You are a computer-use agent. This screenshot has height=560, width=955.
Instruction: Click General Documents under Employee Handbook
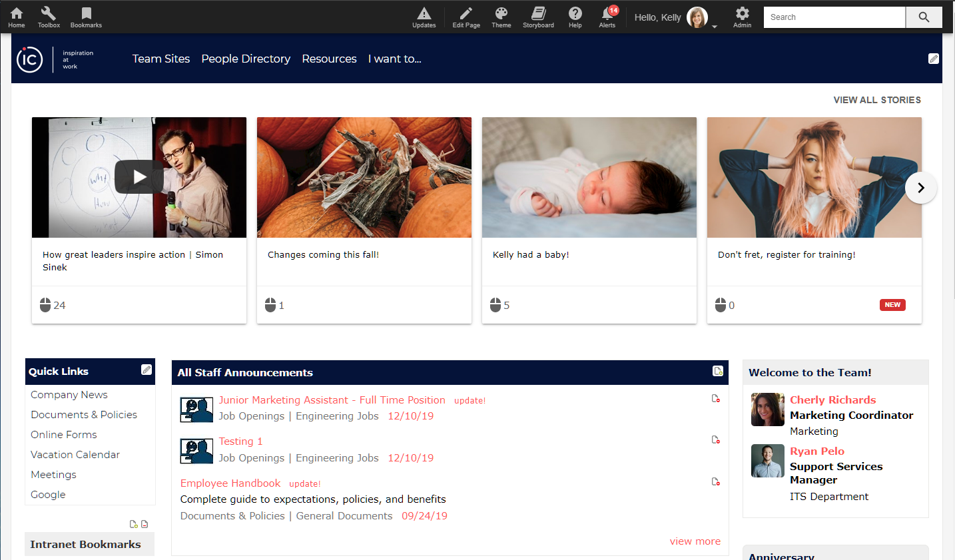(344, 516)
